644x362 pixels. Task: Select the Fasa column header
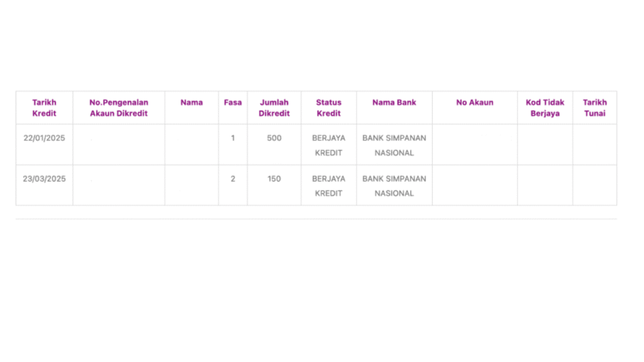click(x=233, y=102)
